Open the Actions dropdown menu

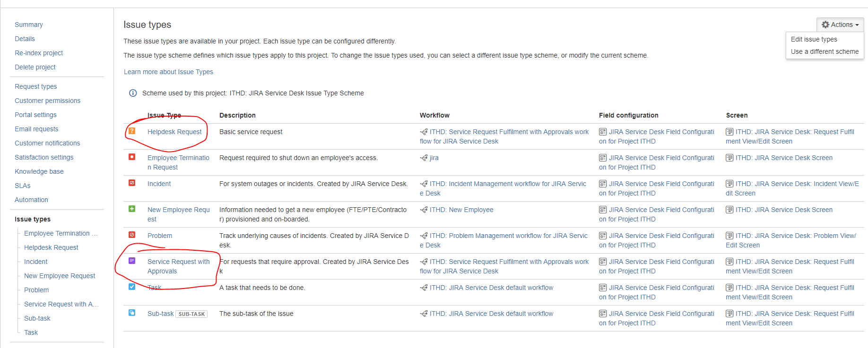pos(840,25)
